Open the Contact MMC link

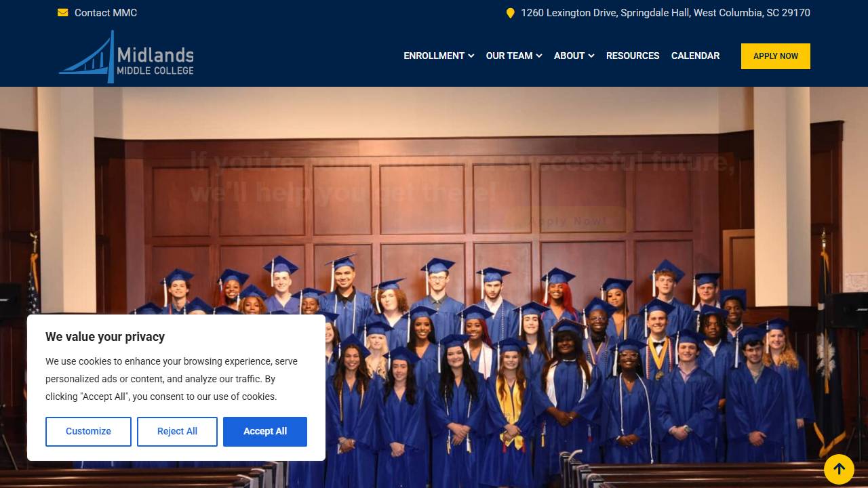tap(106, 12)
